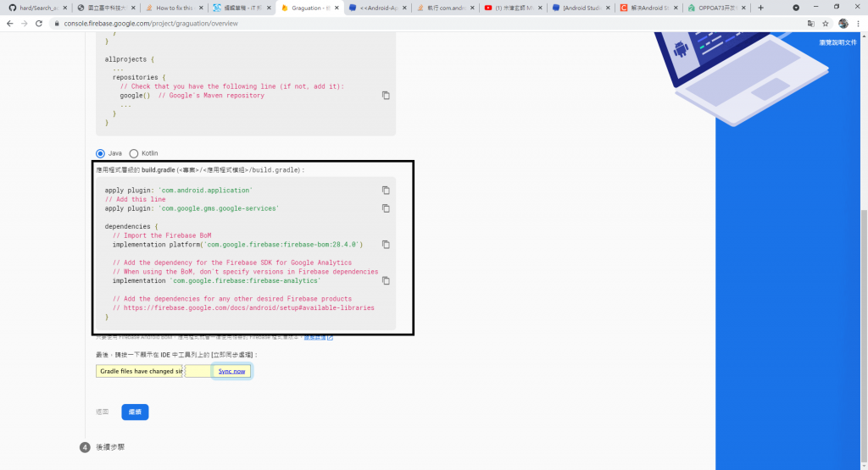Click the 返回 button
Image resolution: width=868 pixels, height=470 pixels.
tap(103, 412)
